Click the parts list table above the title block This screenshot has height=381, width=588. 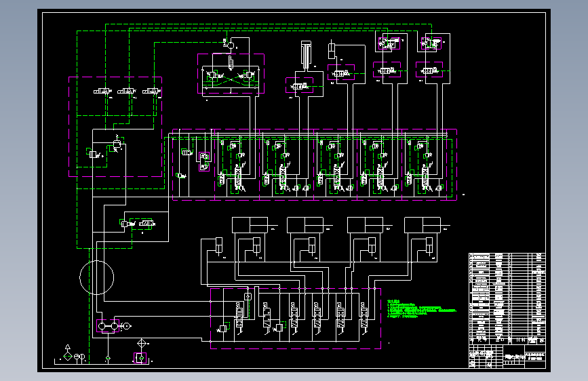point(507,298)
